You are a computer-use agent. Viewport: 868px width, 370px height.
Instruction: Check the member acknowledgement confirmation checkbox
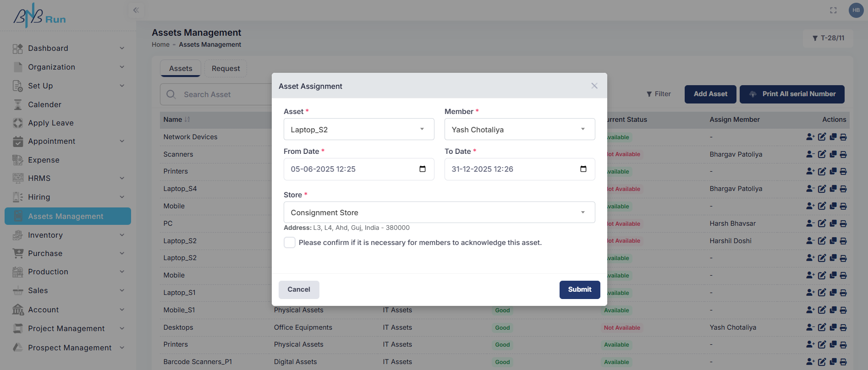290,243
